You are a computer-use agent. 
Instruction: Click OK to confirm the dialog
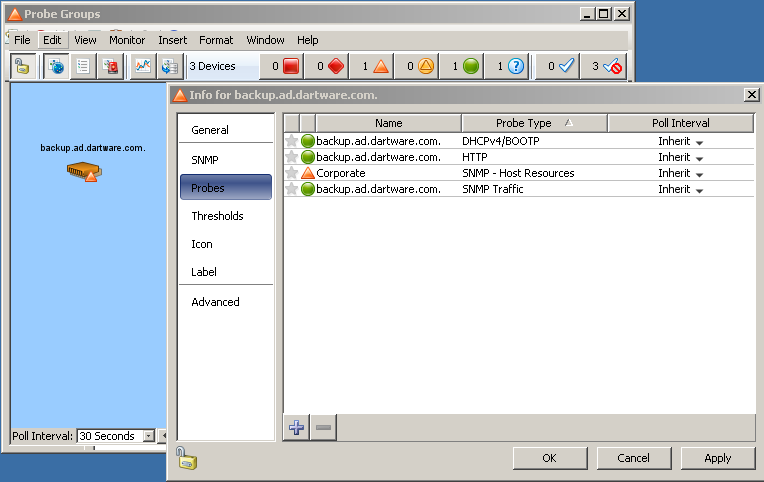pyautogui.click(x=550, y=458)
